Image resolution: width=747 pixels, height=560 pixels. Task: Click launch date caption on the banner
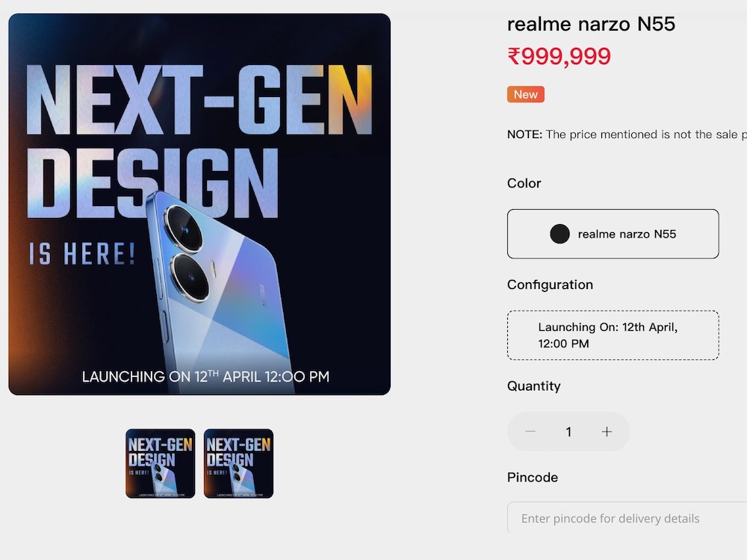[205, 376]
